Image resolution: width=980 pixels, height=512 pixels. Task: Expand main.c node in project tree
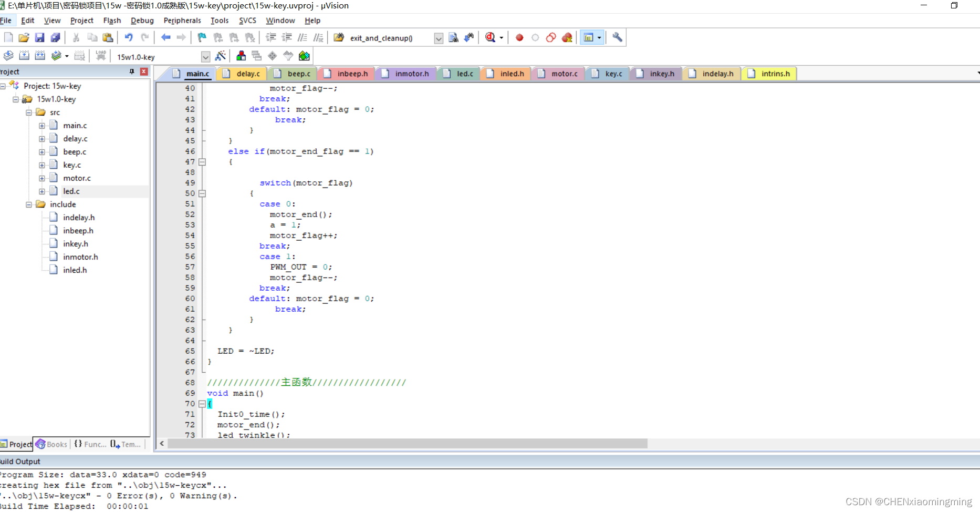[x=41, y=126]
